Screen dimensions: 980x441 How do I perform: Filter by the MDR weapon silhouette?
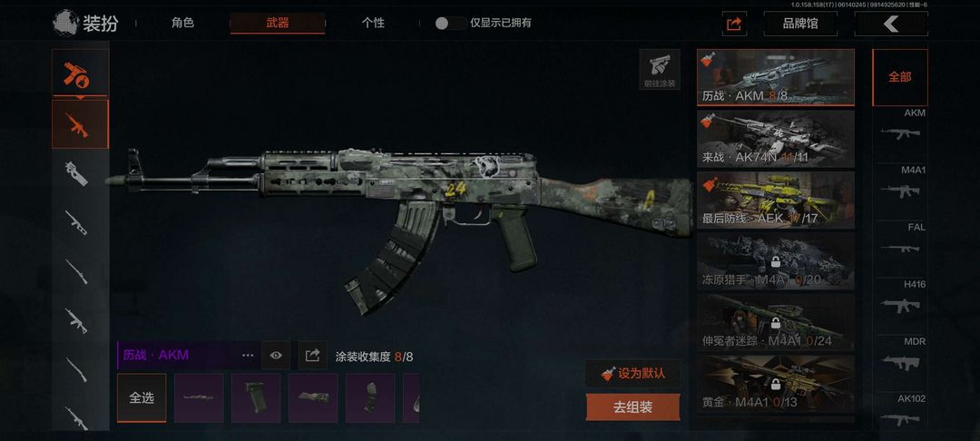[x=900, y=361]
